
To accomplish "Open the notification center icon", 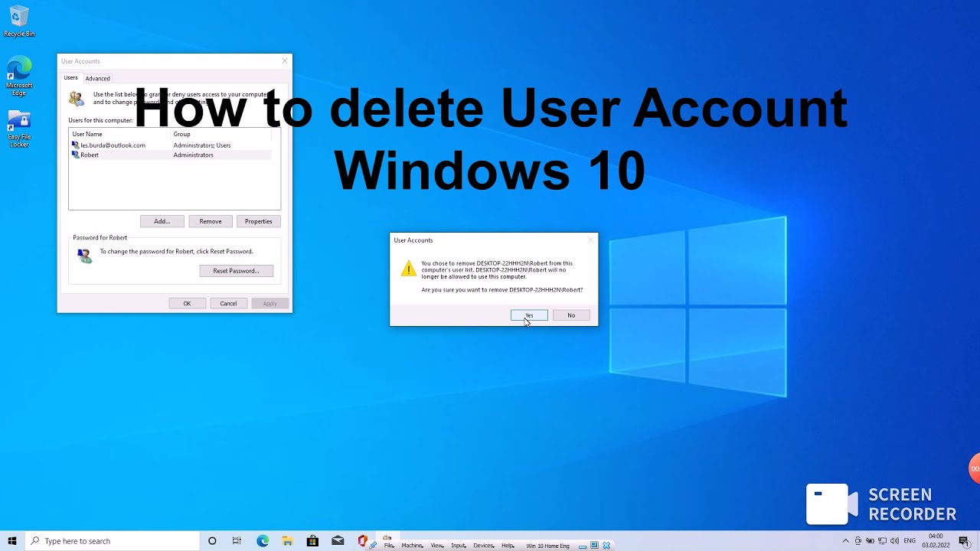I will point(965,541).
